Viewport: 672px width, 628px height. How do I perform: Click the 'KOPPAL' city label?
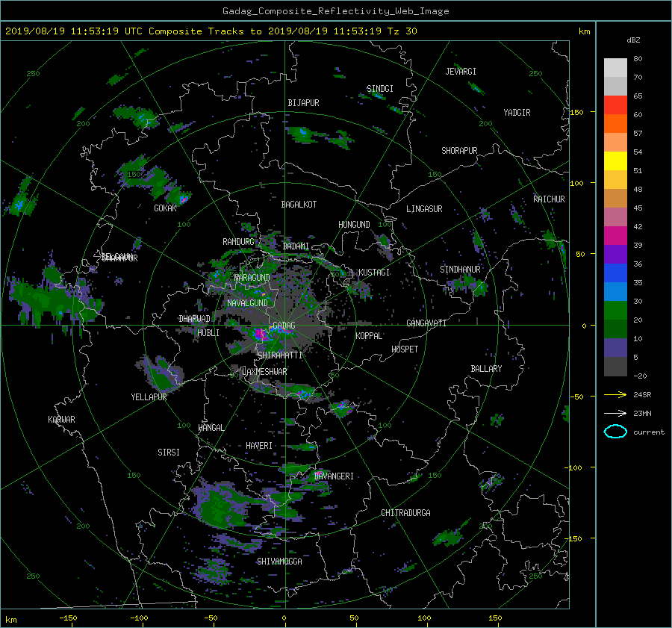369,336
